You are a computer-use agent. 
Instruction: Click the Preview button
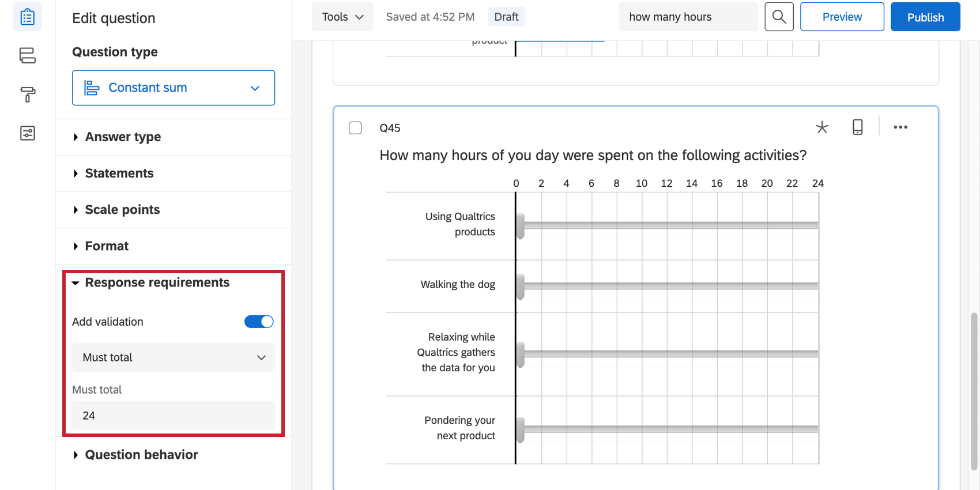(x=842, y=17)
